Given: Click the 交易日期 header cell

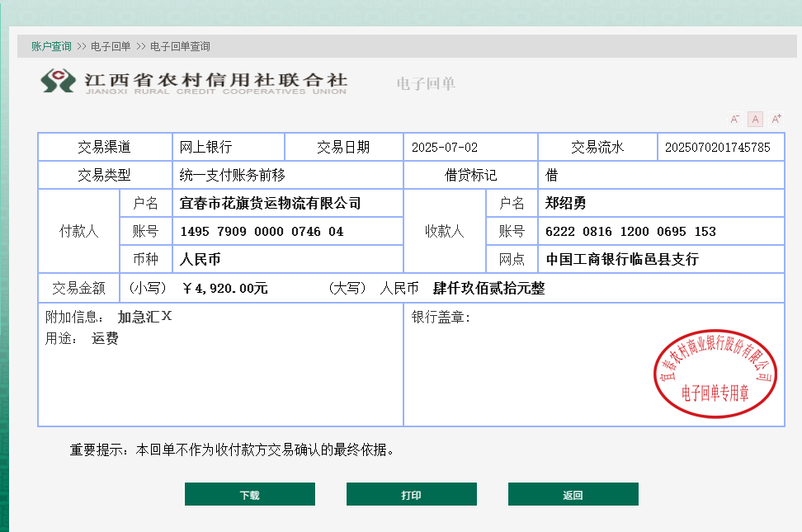Looking at the screenshot, I should [x=344, y=148].
